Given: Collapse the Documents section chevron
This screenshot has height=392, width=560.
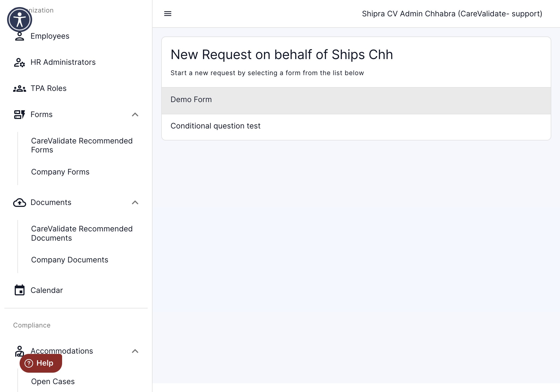Looking at the screenshot, I should coord(135,203).
